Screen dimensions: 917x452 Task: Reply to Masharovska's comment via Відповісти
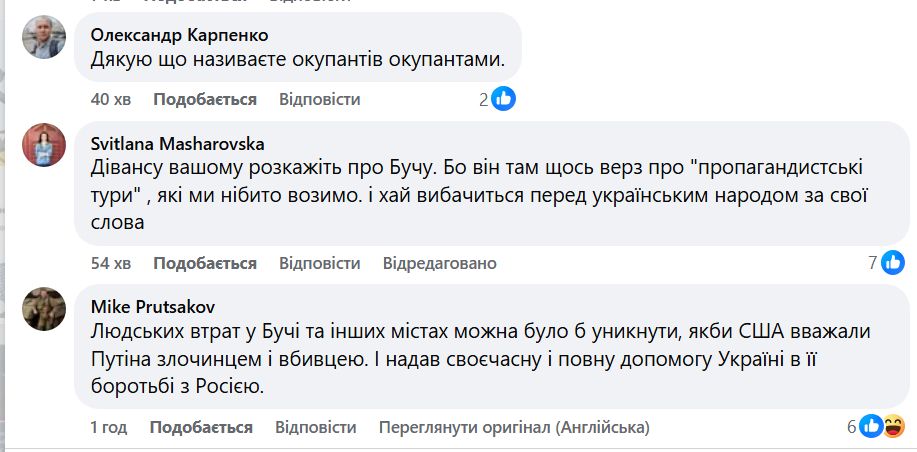pyautogui.click(x=320, y=263)
